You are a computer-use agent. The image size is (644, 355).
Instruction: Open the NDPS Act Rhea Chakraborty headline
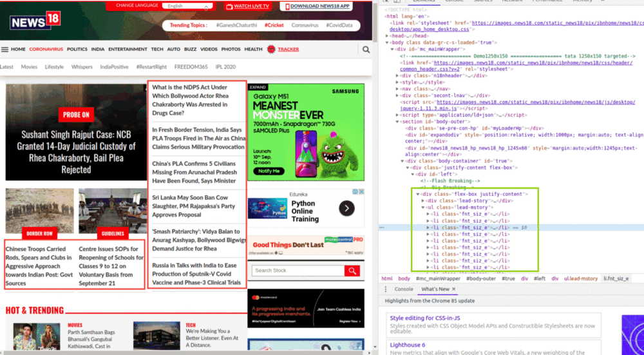point(191,101)
